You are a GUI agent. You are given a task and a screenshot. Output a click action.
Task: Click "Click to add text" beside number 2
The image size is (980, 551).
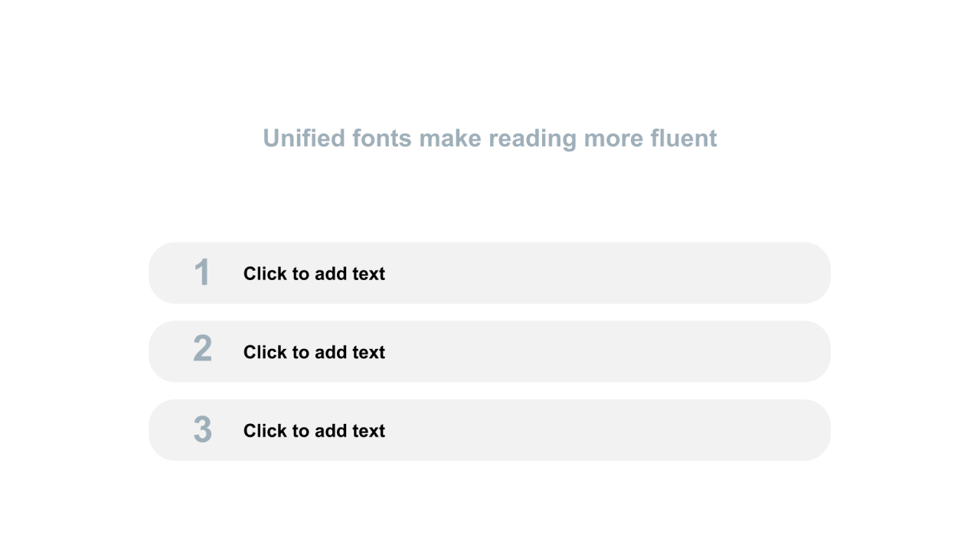point(314,352)
